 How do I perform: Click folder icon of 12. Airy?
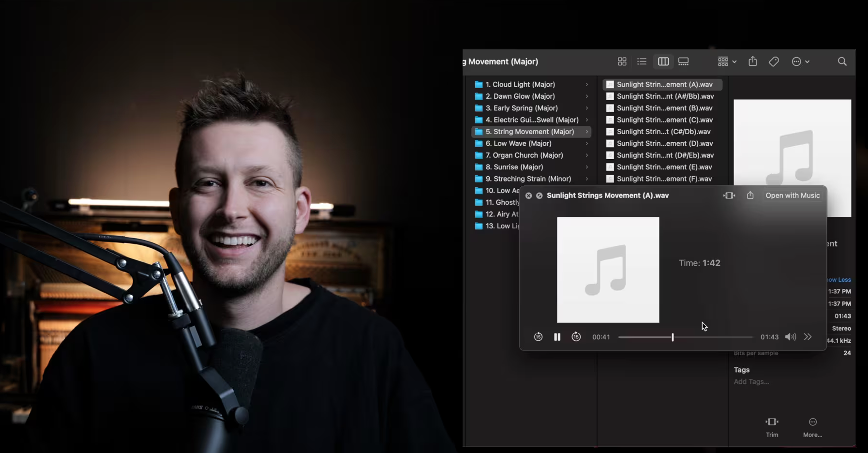tap(479, 214)
